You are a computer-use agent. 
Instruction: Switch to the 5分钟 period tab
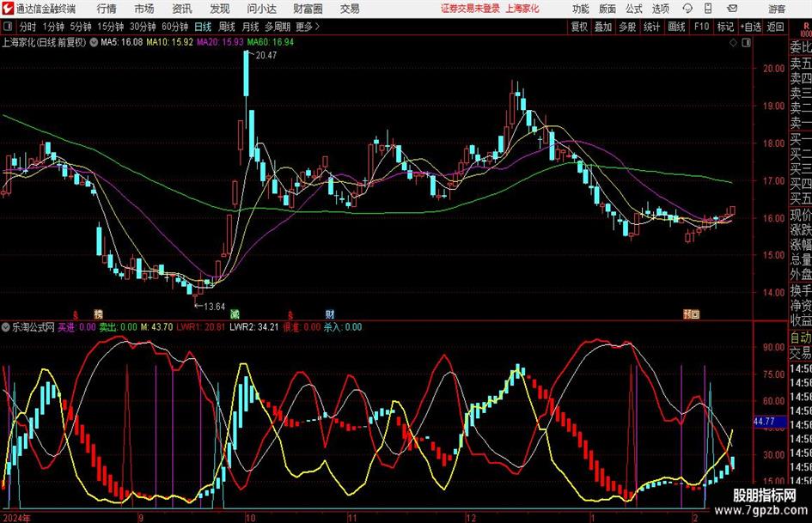point(81,27)
